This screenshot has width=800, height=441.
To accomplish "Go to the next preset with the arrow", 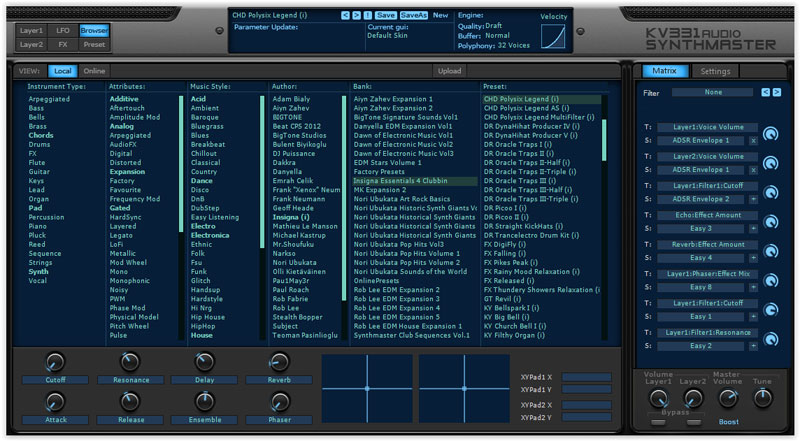I will (356, 16).
